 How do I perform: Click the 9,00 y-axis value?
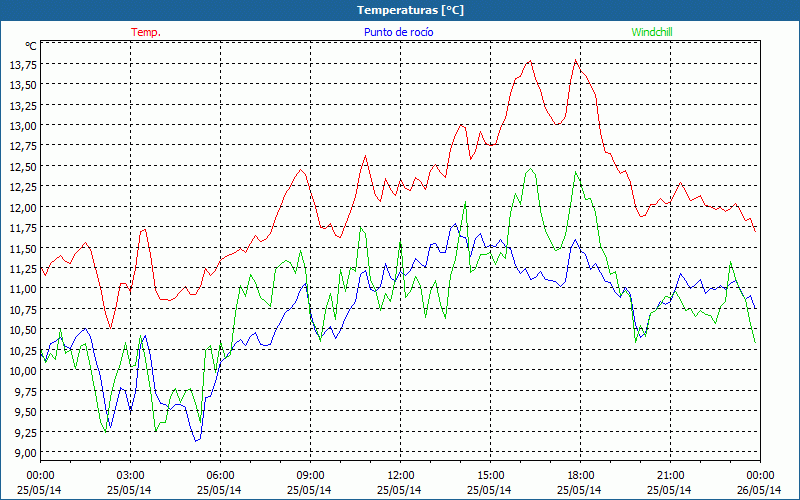25,452
